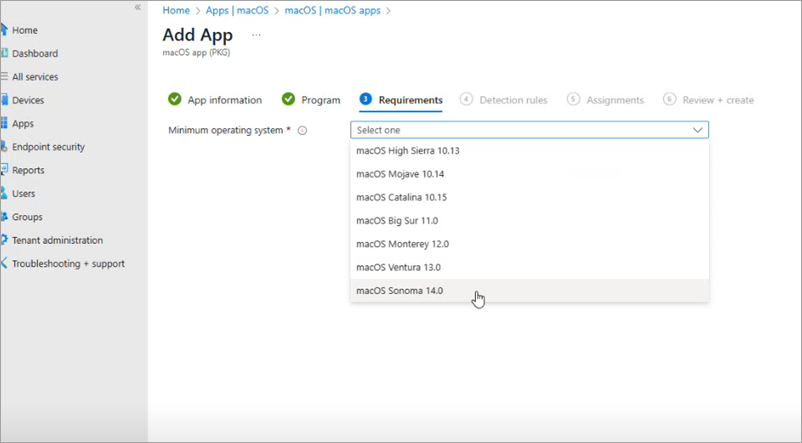The height and width of the screenshot is (443, 802).
Task: Click the green checkmark icon for App information
Action: 174,99
